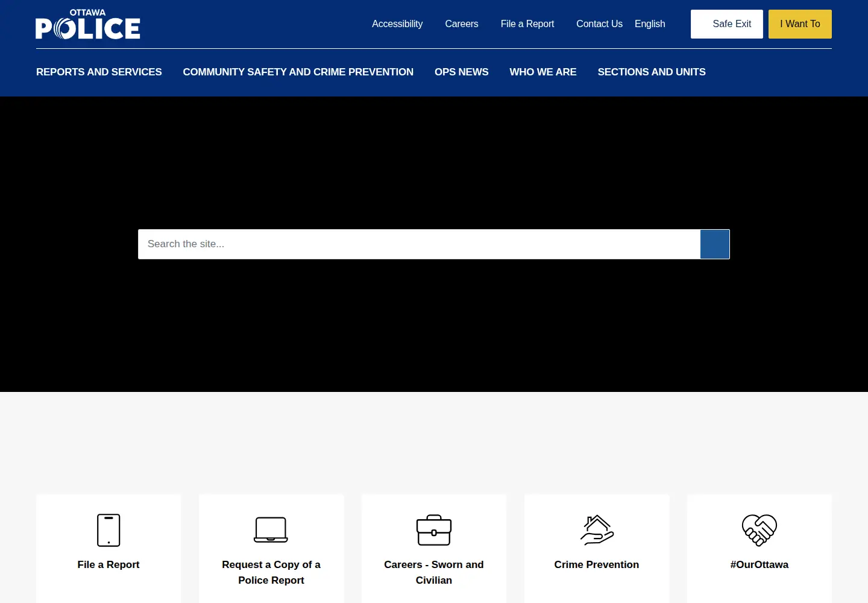Click the laptop icon for police report copy
Viewport: 868px width, 603px height.
271,530
